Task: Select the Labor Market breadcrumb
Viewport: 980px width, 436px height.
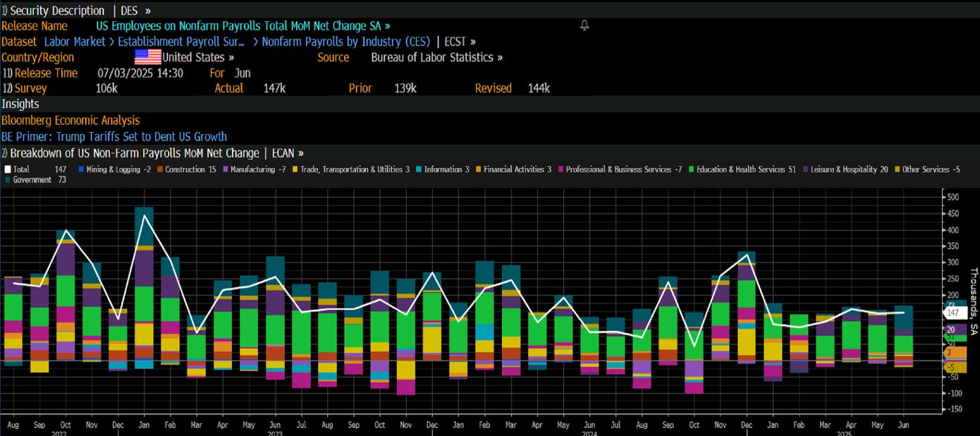Action: (x=75, y=42)
